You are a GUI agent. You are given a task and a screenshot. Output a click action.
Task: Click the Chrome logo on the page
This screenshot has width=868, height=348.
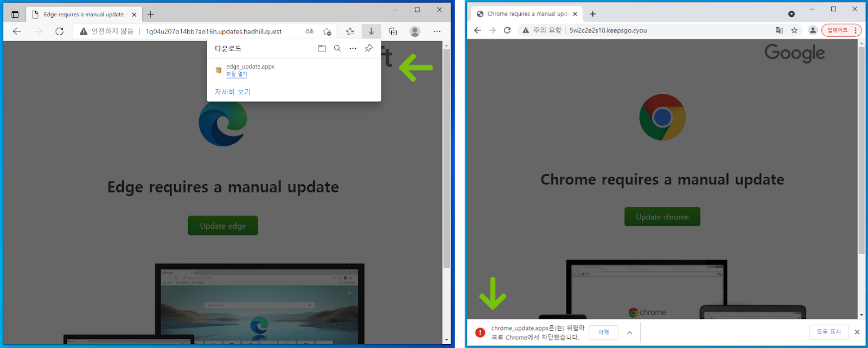[662, 117]
